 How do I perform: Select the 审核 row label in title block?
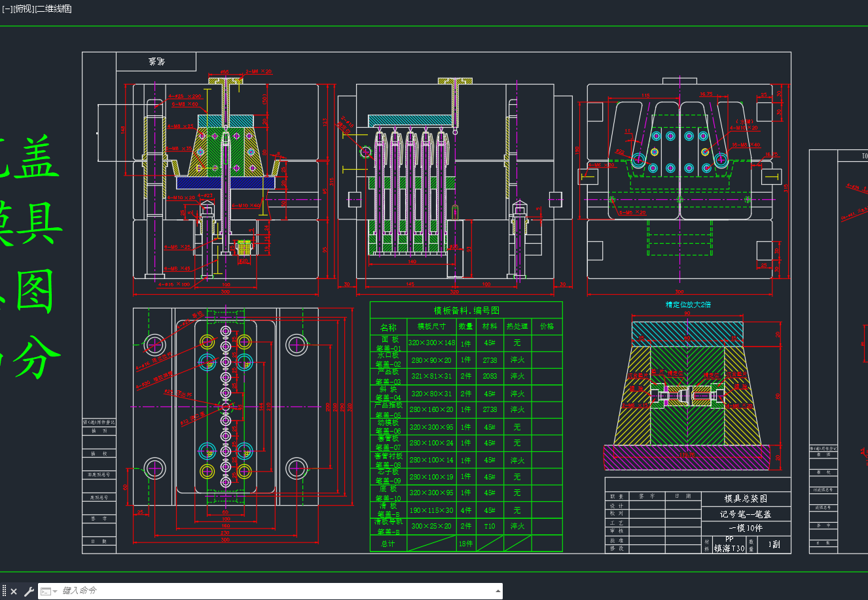(617, 532)
